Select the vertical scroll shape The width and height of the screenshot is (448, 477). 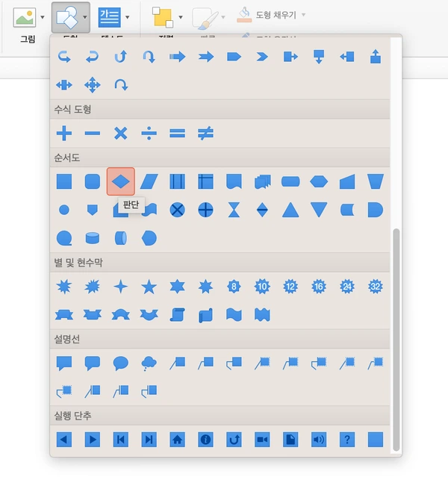click(x=178, y=315)
